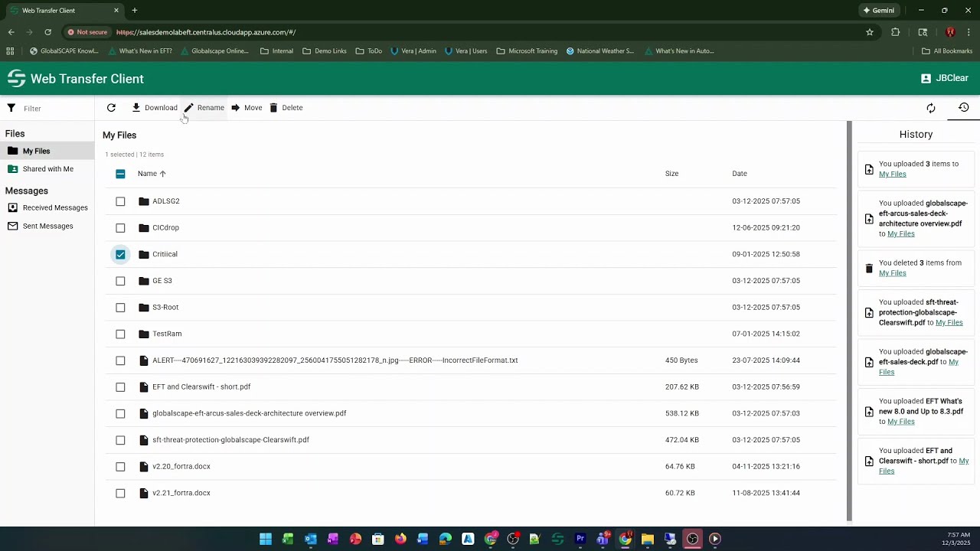Open the Demo Links bookmark folder

point(324,51)
